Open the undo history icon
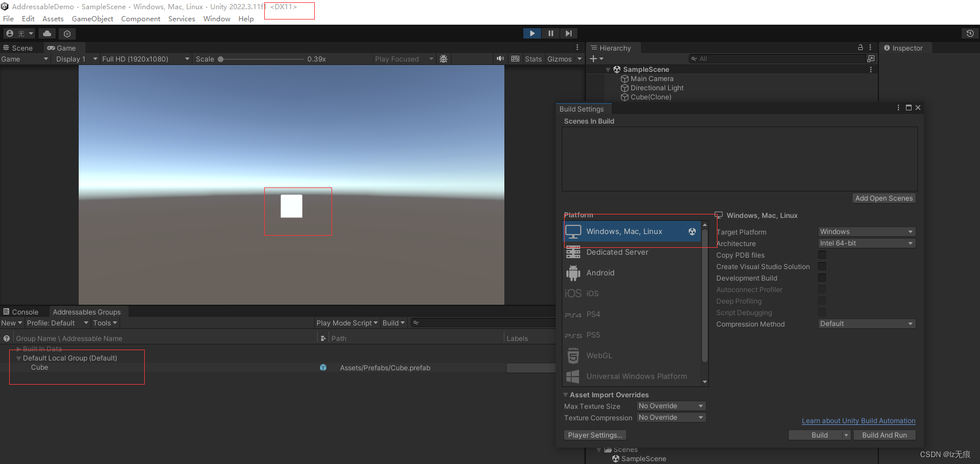Screen dimensions: 980x464 [x=970, y=33]
